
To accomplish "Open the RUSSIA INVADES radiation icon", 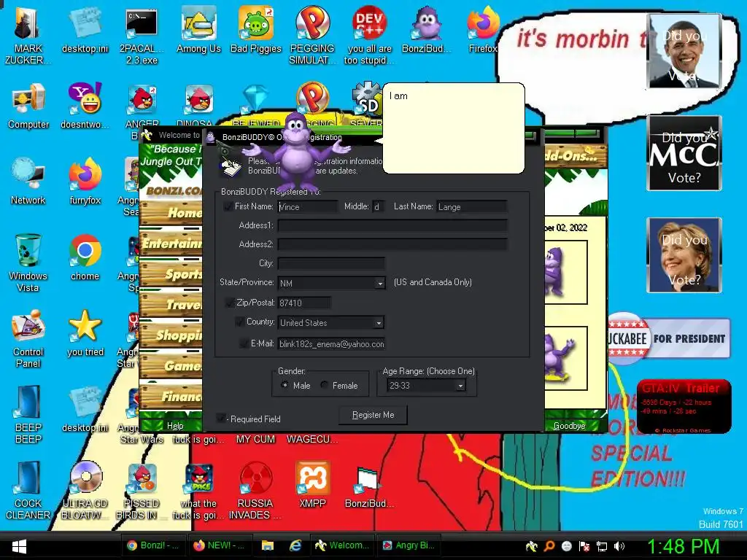I will pyautogui.click(x=255, y=491).
